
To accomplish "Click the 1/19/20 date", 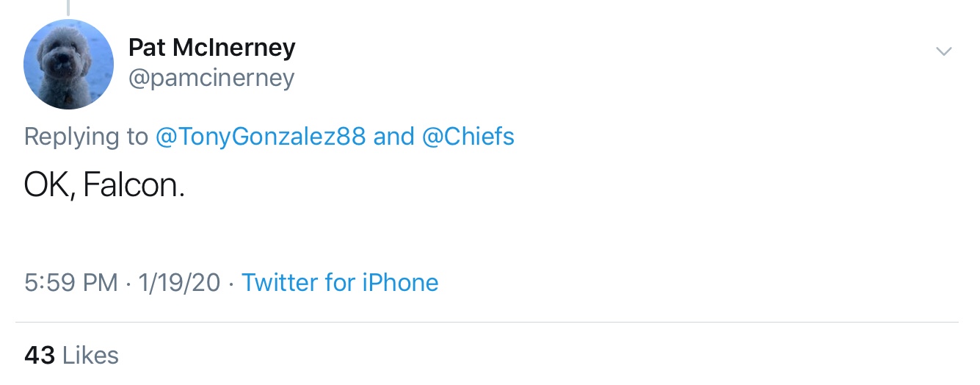I will (x=176, y=282).
